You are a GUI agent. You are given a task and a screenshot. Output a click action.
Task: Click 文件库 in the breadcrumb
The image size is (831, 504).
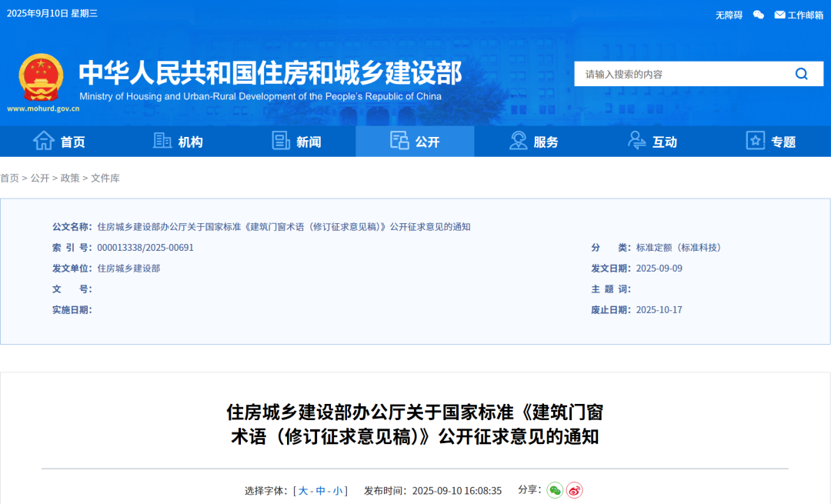pyautogui.click(x=105, y=178)
